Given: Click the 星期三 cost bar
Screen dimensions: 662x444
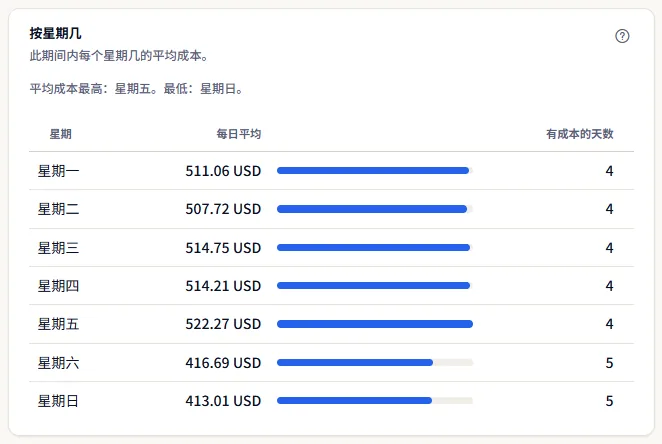Looking at the screenshot, I should click(375, 247).
